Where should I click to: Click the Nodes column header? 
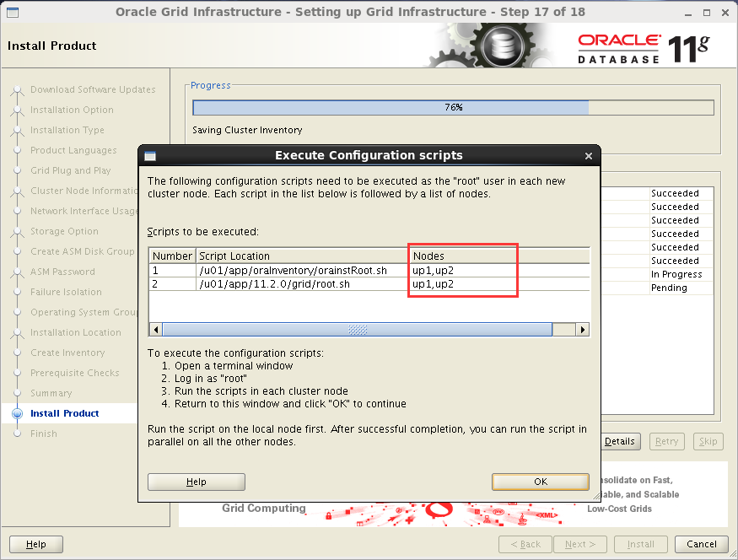pyautogui.click(x=499, y=256)
